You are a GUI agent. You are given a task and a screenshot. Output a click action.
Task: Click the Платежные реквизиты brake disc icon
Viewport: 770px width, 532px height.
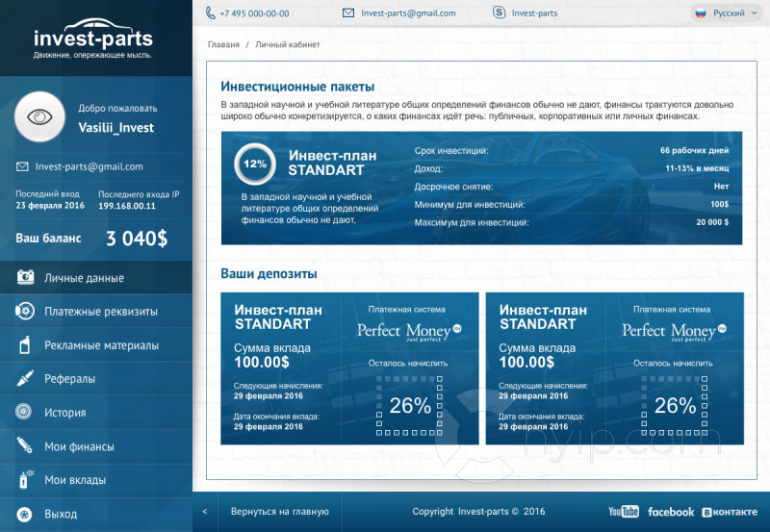pyautogui.click(x=25, y=311)
